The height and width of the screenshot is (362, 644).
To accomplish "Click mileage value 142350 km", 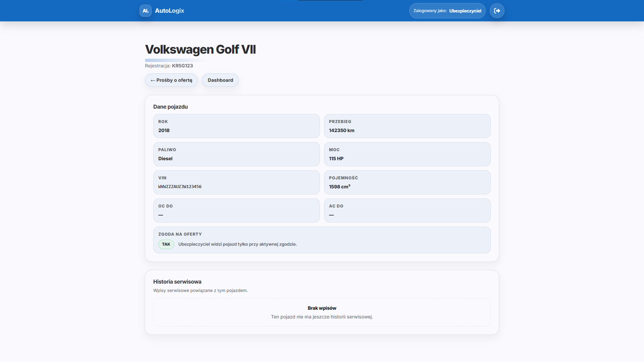I will (341, 130).
